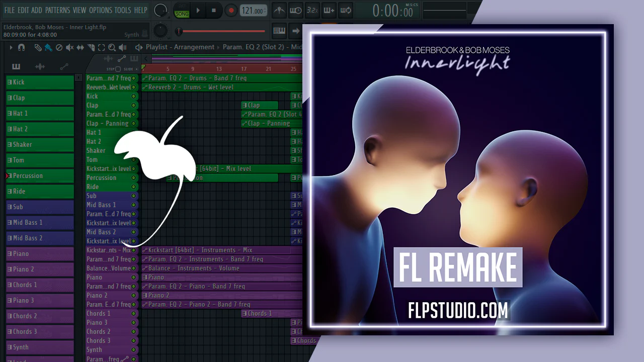
Task: Choose the Select marquee tool
Action: click(102, 47)
